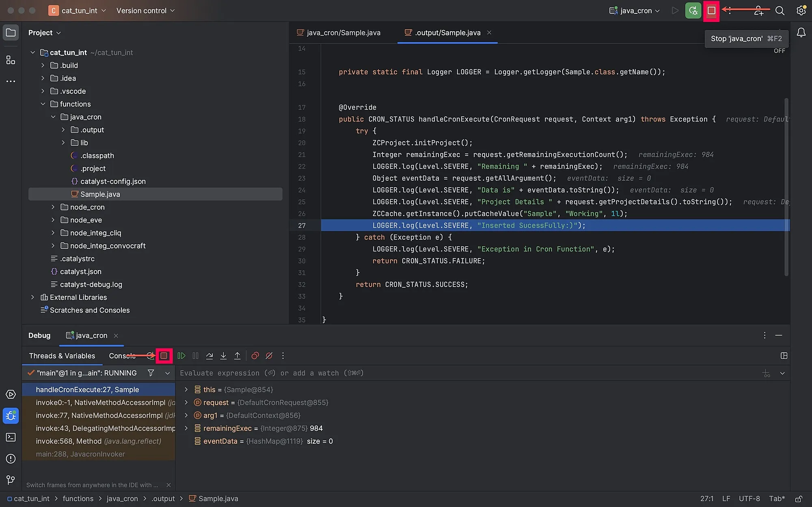Screen dimensions: 812x507
Task: Toggle the read-only lock icon in status bar
Action: (x=799, y=498)
